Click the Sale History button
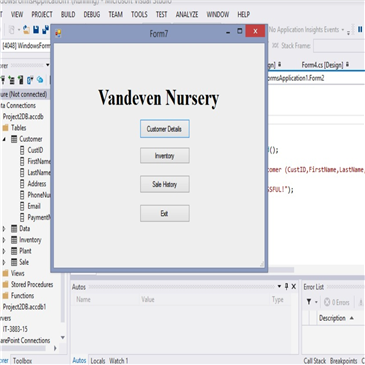The width and height of the screenshot is (365, 365). click(x=165, y=184)
